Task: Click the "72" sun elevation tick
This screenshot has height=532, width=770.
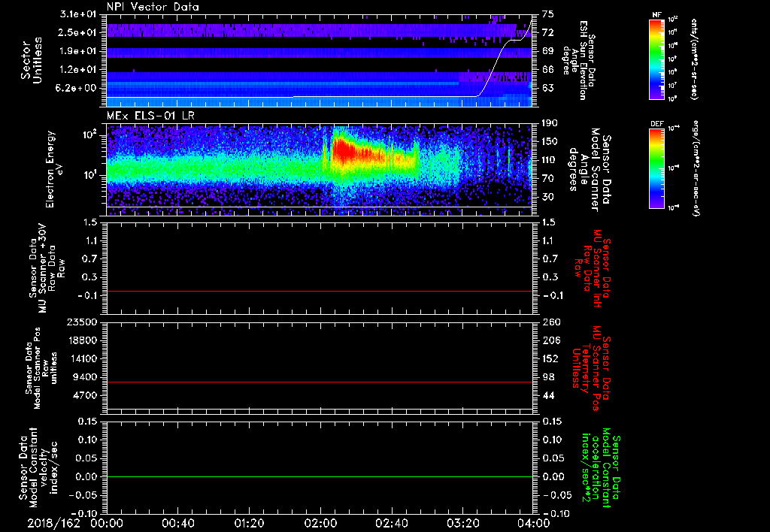Action: (x=548, y=32)
